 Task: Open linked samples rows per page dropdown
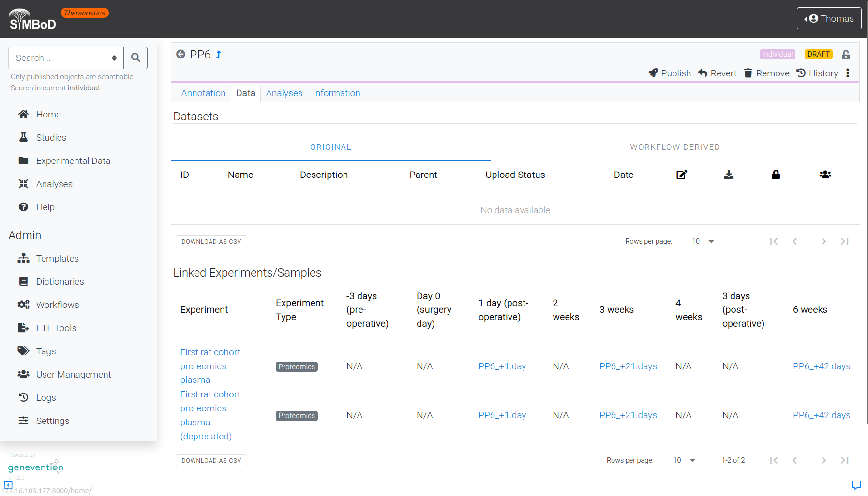point(686,460)
